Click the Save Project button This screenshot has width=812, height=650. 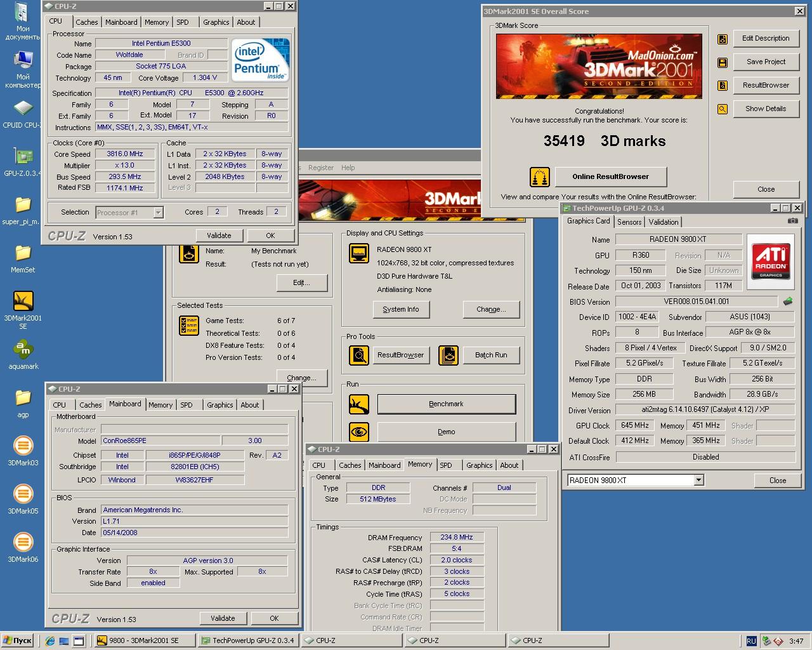[x=766, y=62]
